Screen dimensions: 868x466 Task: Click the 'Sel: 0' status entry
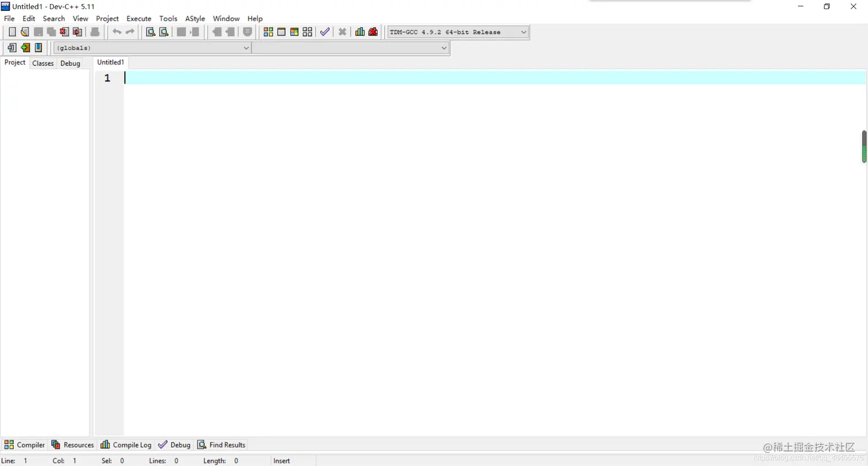tap(113, 461)
